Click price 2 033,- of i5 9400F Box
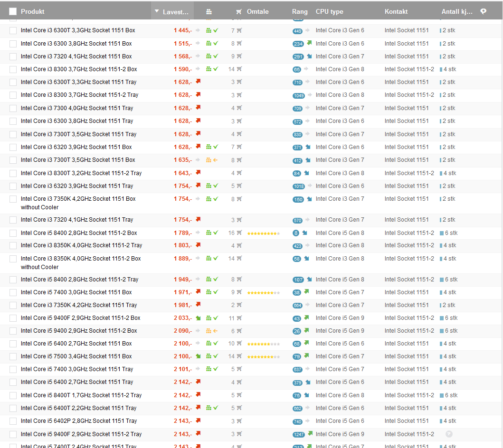 tap(183, 318)
